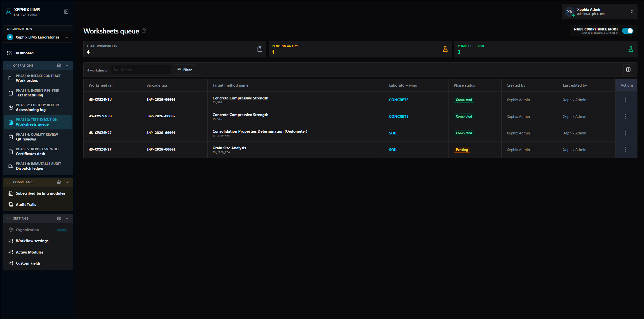Collapse the Operations section chevron
644x319 pixels.
67,65
